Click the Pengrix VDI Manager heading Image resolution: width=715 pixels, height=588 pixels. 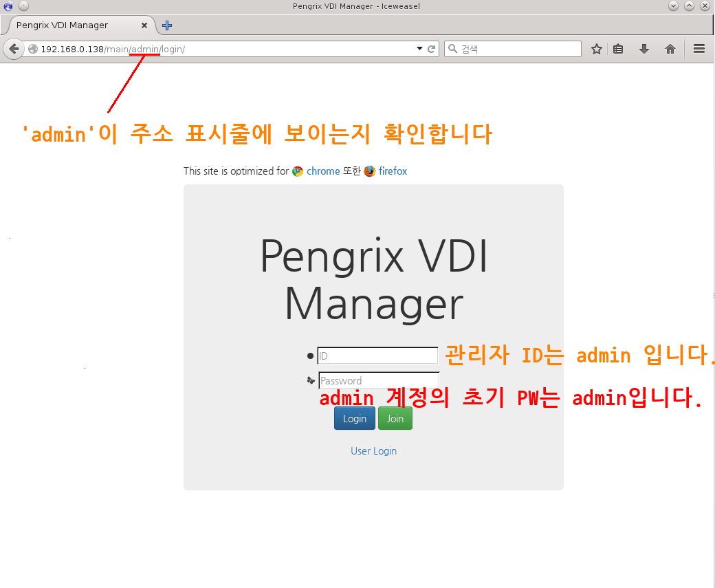(x=373, y=280)
